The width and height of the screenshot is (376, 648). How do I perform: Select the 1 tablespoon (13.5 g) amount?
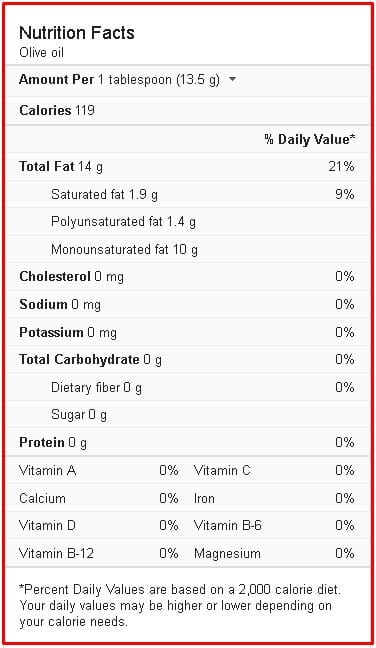click(159, 79)
